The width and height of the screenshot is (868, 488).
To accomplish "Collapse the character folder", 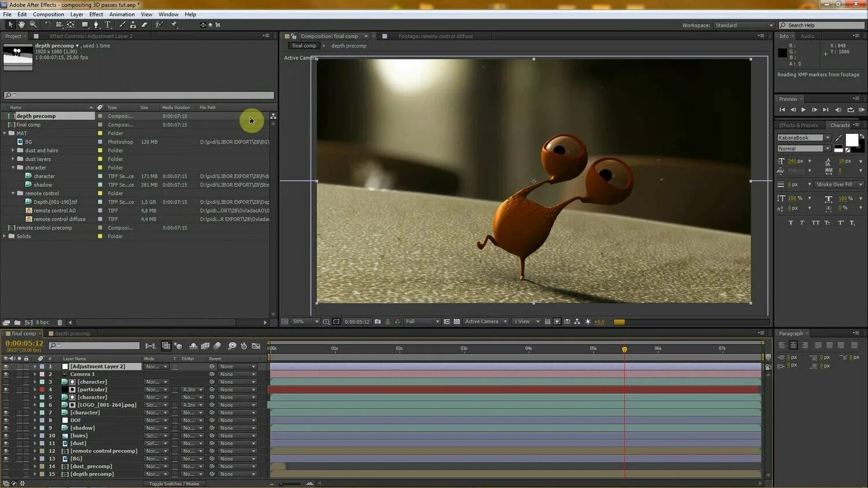I will 13,168.
